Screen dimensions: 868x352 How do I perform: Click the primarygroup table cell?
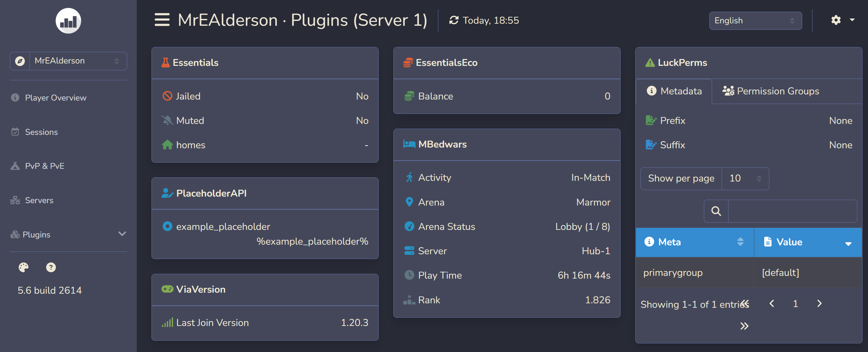(695, 273)
